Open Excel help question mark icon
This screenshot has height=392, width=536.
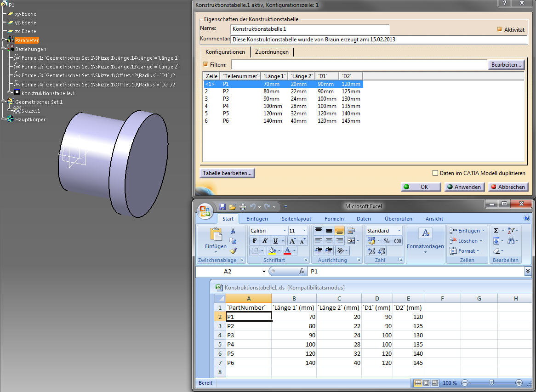[x=527, y=218]
